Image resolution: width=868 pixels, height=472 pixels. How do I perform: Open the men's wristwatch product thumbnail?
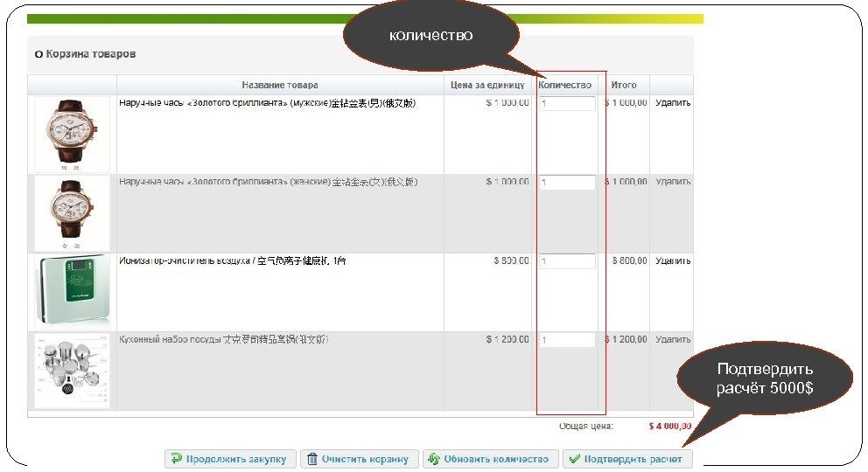pos(72,135)
